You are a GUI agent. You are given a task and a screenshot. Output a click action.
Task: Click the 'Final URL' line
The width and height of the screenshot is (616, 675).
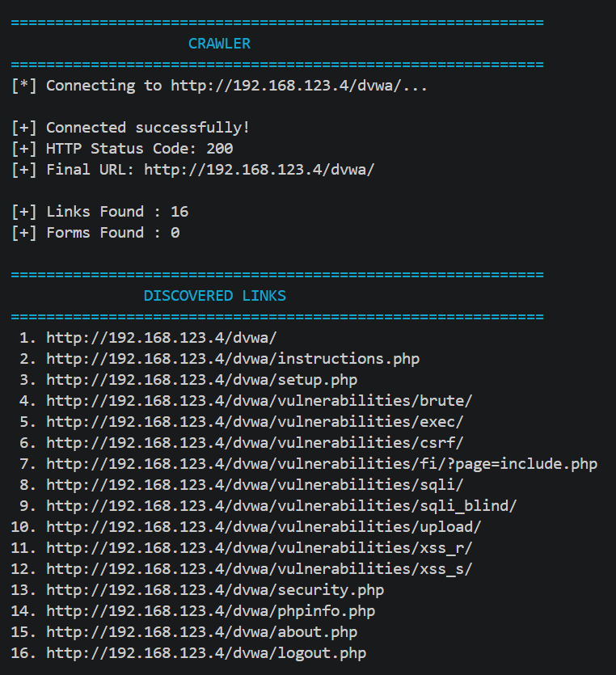(193, 170)
